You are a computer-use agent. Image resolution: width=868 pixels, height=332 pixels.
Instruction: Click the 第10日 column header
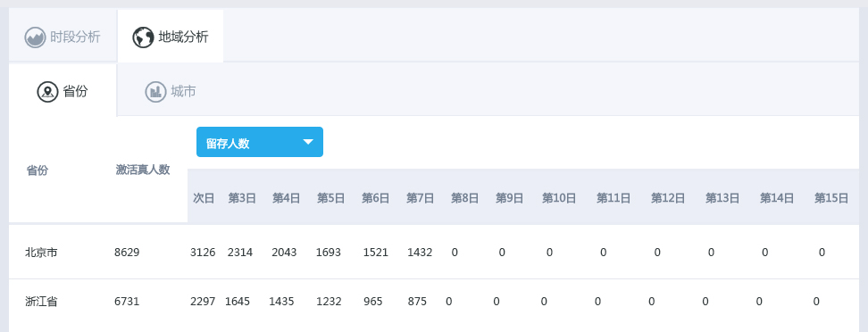pyautogui.click(x=558, y=198)
